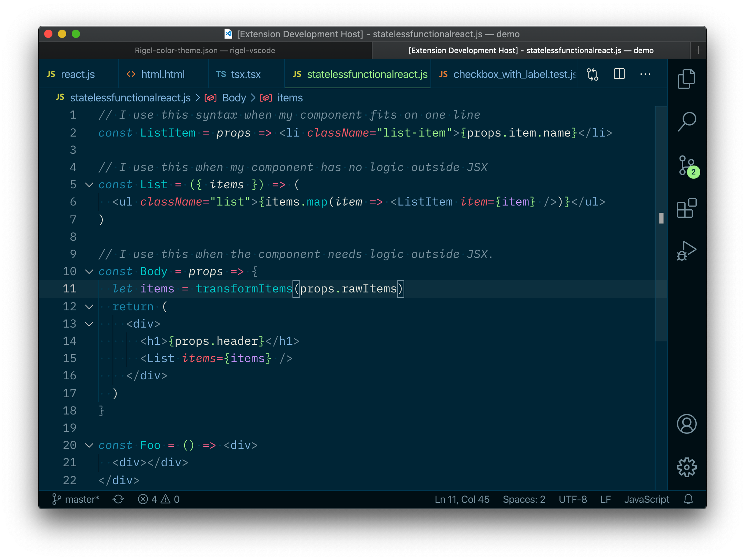Open the Extensions panel icon
The width and height of the screenshot is (745, 560).
pyautogui.click(x=686, y=208)
